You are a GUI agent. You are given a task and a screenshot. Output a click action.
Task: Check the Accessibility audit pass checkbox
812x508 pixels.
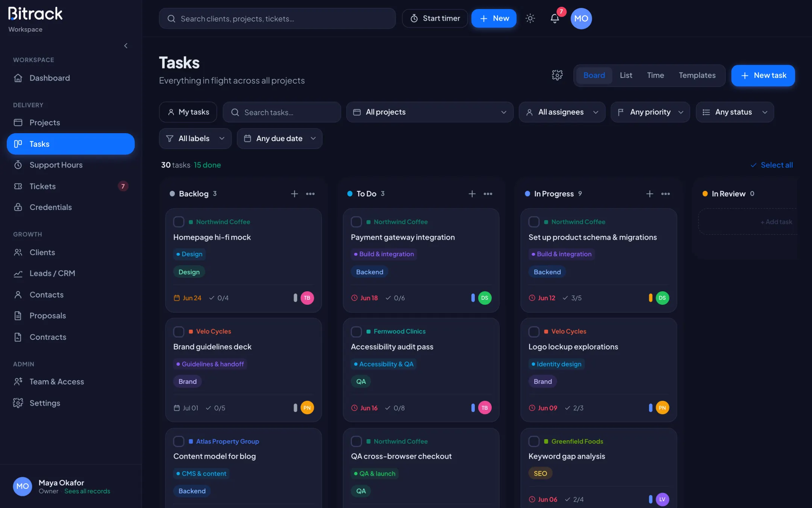coord(356,332)
